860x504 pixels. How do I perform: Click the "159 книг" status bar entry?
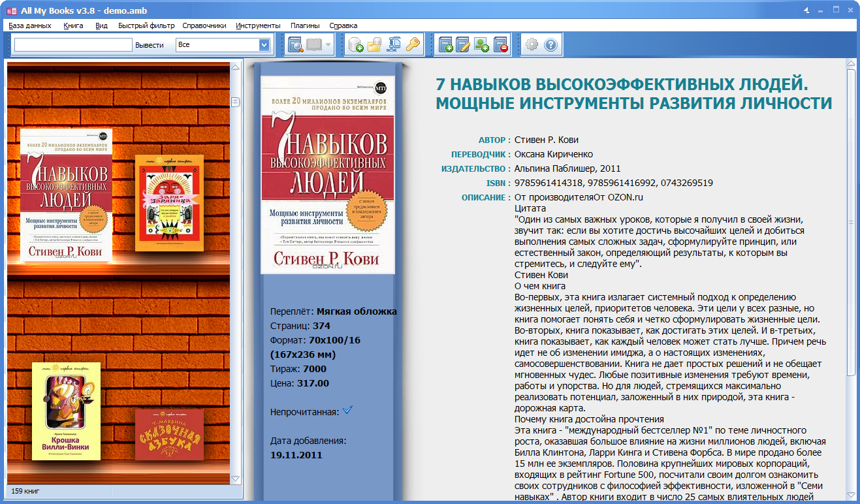[x=26, y=490]
